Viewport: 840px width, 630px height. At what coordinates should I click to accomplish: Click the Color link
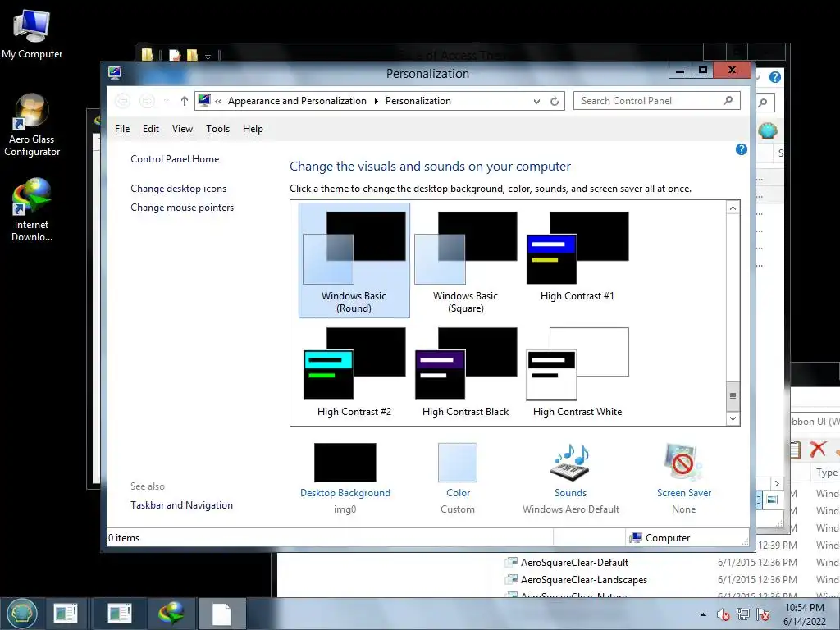pyautogui.click(x=458, y=493)
